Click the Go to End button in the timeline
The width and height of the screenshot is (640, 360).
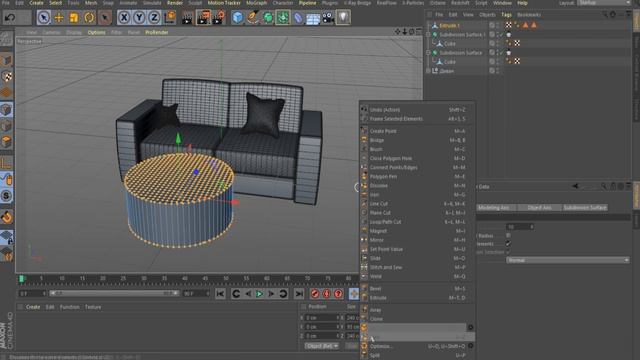pyautogui.click(x=299, y=293)
